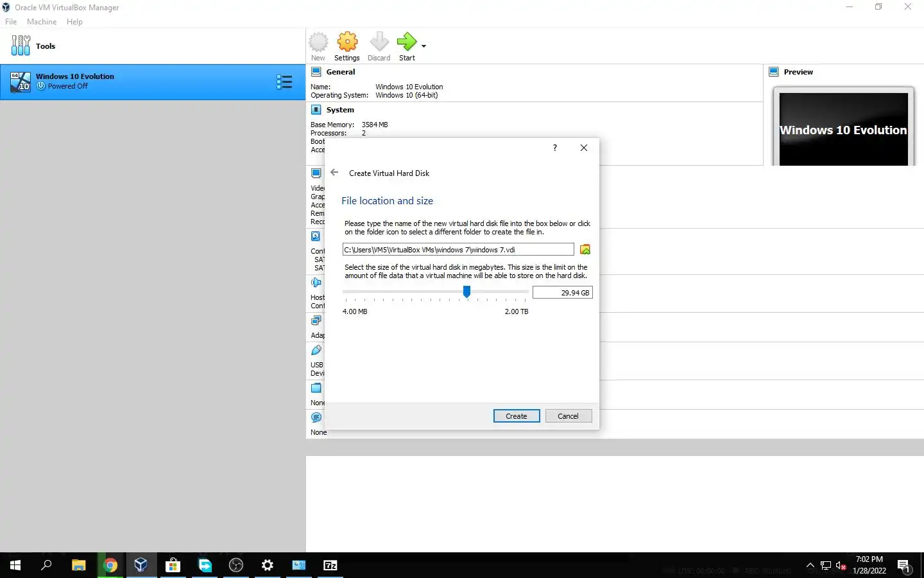Click the disk size slider handle
Screen dimensions: 924x578
point(466,292)
